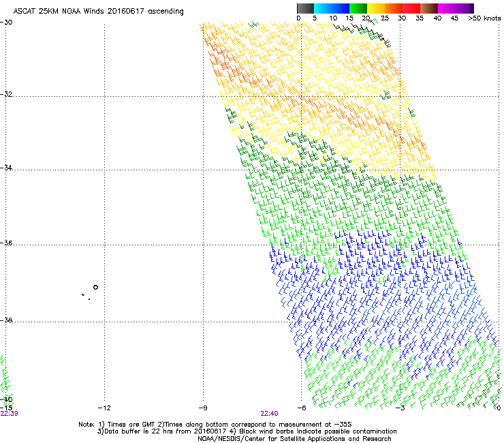Click the 45 label on the legend
Image resolution: width=504 pixels, height=443 pixels.
pyautogui.click(x=454, y=18)
